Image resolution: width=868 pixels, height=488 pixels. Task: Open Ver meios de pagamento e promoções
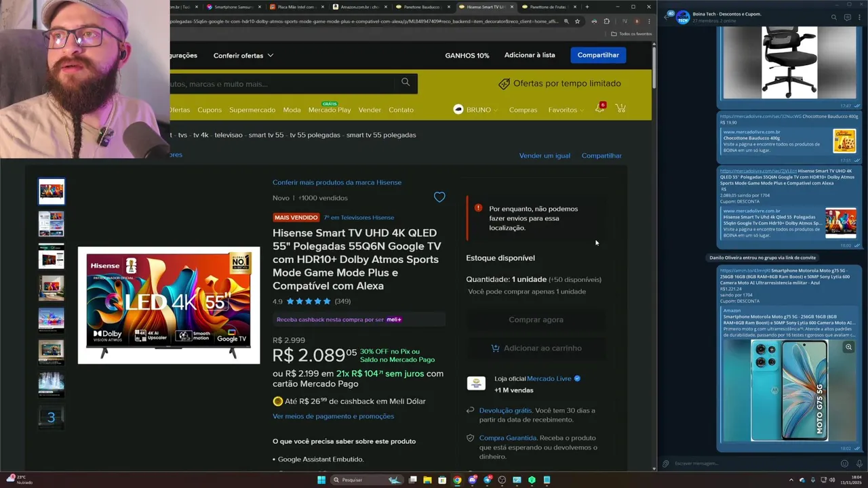pyautogui.click(x=333, y=416)
